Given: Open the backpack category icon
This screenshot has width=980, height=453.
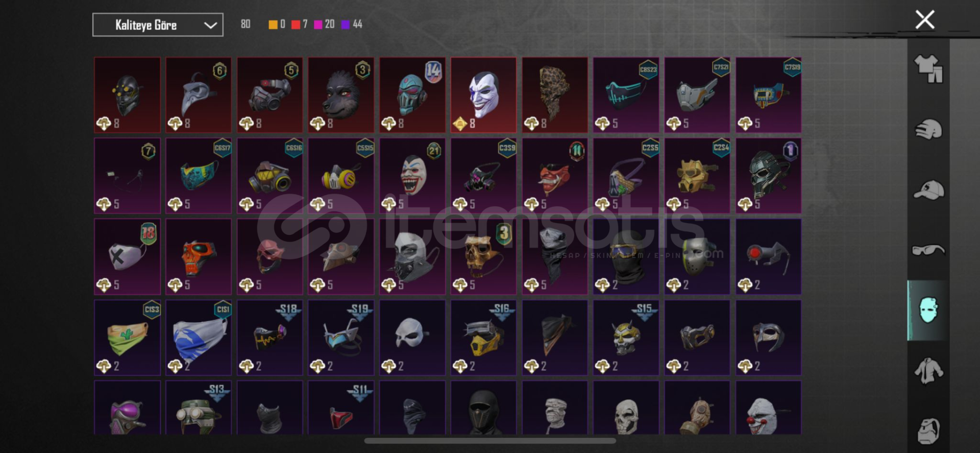Looking at the screenshot, I should 928,431.
